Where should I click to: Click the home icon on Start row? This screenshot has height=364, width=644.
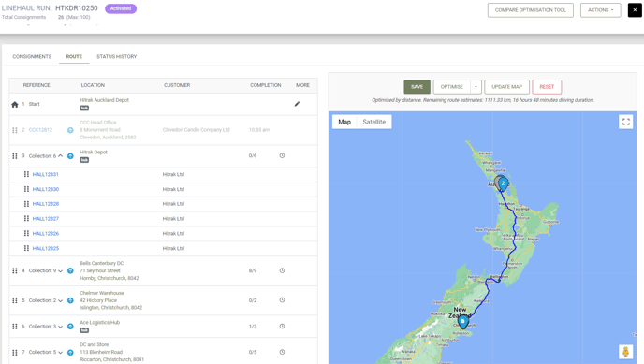15,104
